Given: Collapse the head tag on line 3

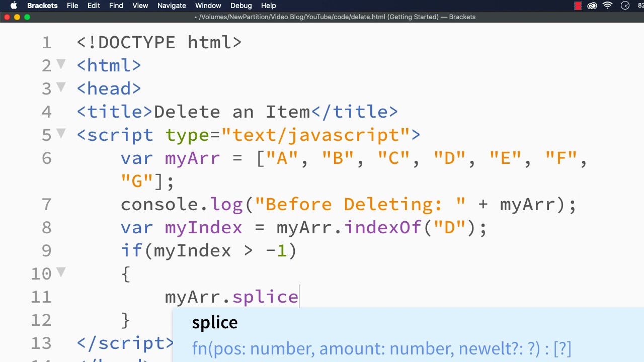Looking at the screenshot, I should pyautogui.click(x=61, y=87).
